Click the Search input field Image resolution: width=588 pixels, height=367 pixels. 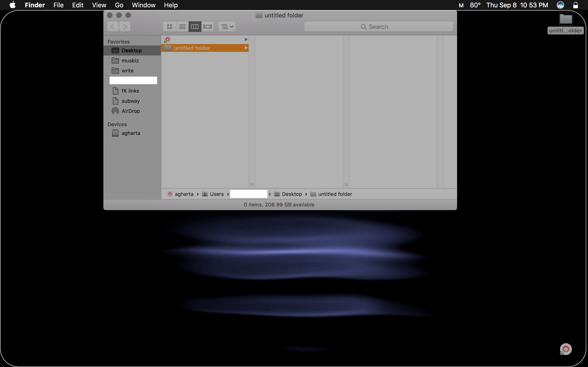(379, 26)
